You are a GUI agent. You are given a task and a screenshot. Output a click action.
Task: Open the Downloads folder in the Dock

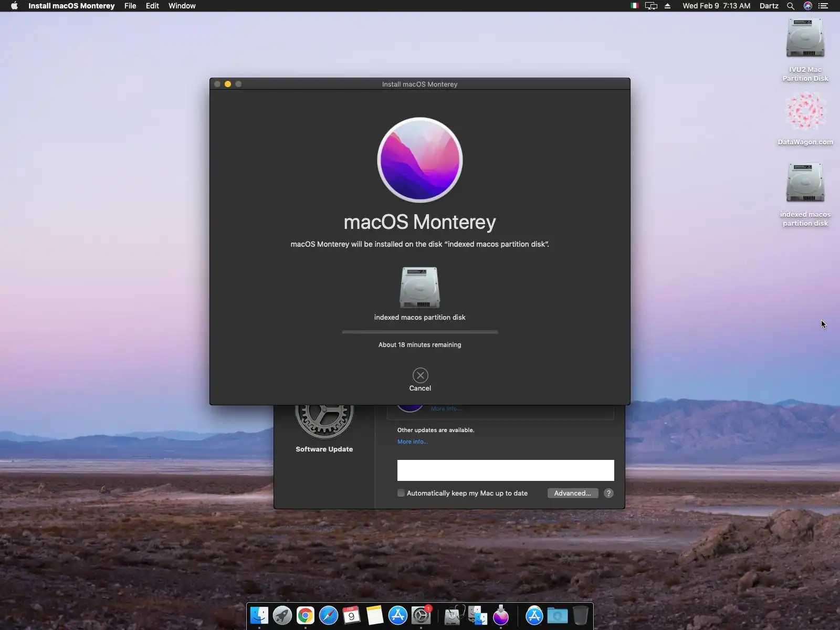tap(557, 615)
